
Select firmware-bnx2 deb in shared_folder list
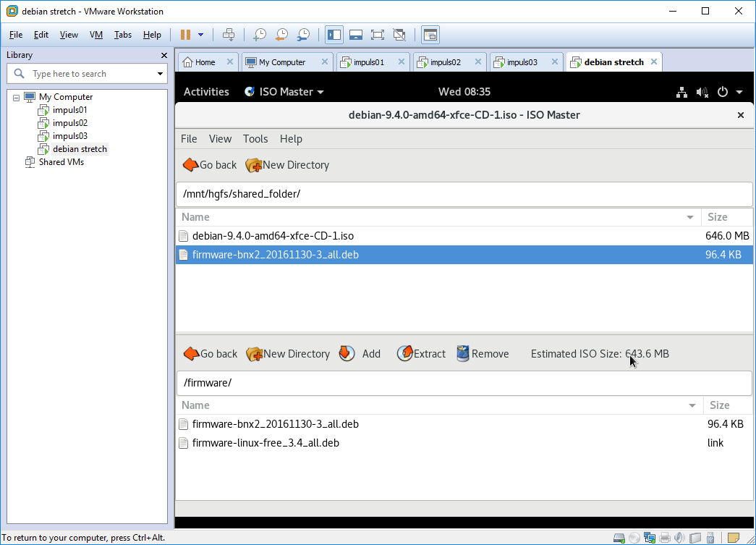click(464, 255)
